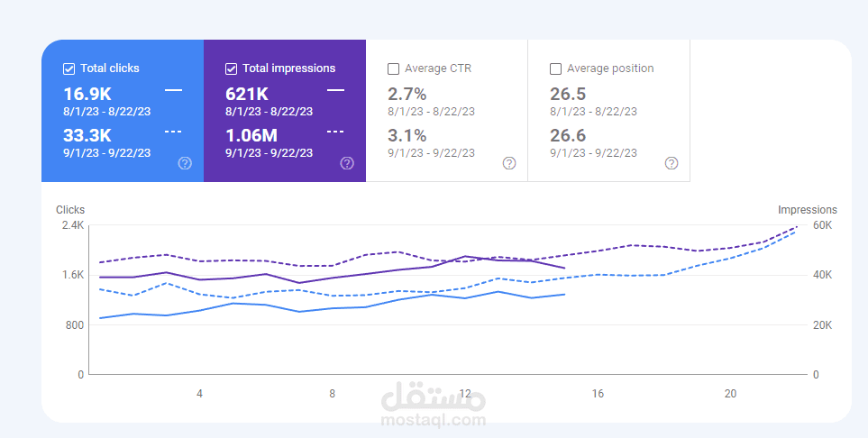Open help icon on Average CTR card
Screen dimensions: 868x438
tap(509, 163)
